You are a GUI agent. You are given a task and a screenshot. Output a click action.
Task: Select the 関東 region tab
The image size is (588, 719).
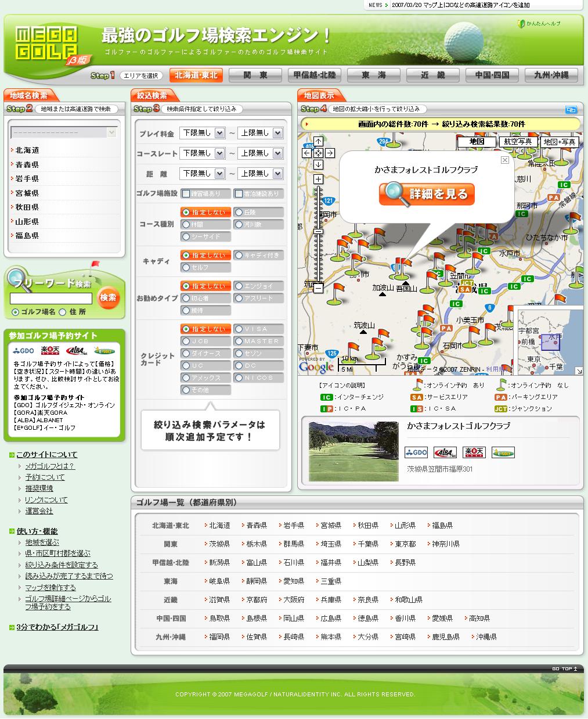click(255, 75)
